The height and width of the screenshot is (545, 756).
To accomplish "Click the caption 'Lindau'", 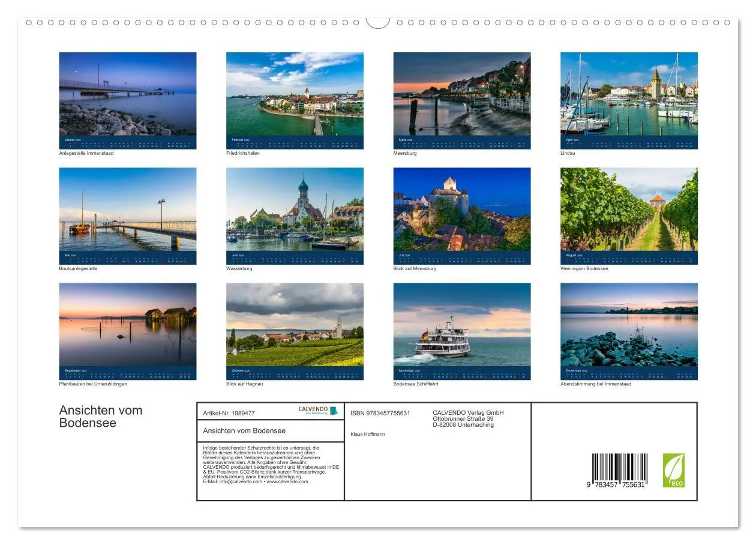I will pos(568,153).
